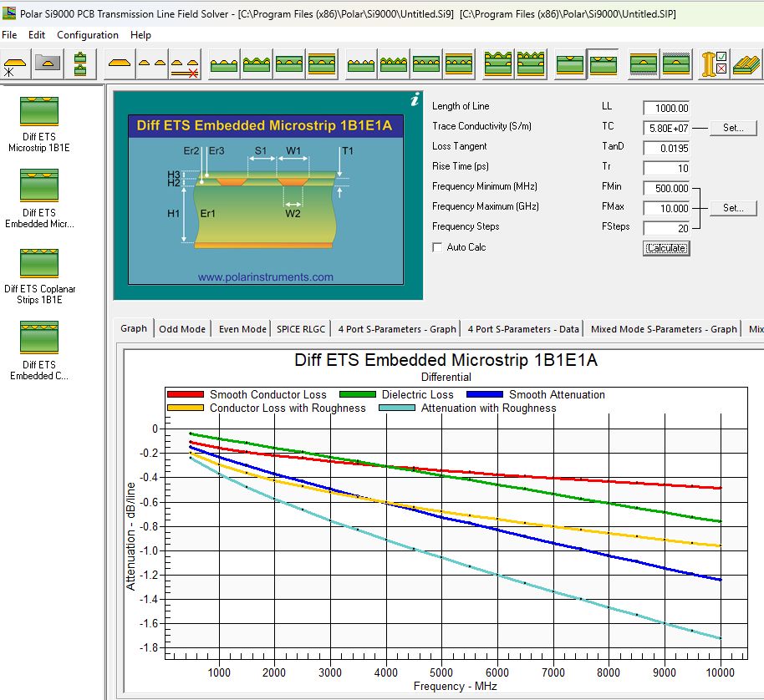Screen dimensions: 764x700
Task: Click the single trace with asterisk toolbar icon
Action: point(15,63)
